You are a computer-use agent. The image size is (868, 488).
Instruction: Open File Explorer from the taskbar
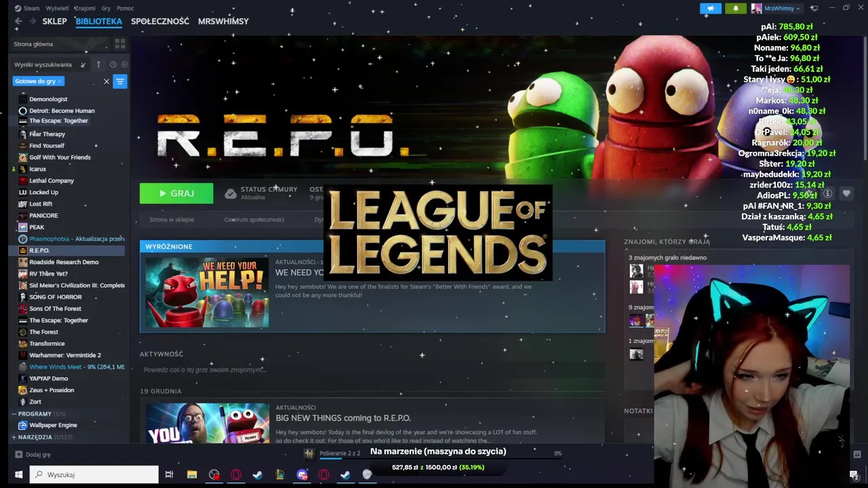tap(192, 474)
